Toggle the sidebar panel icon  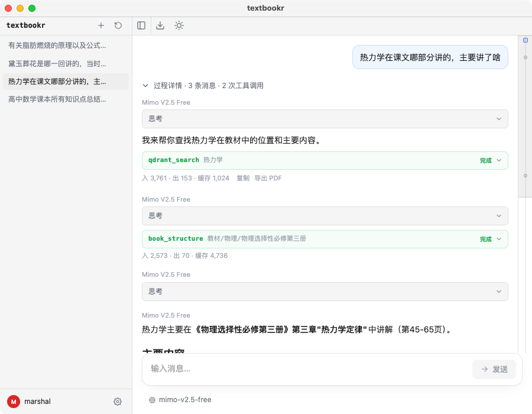(x=141, y=25)
